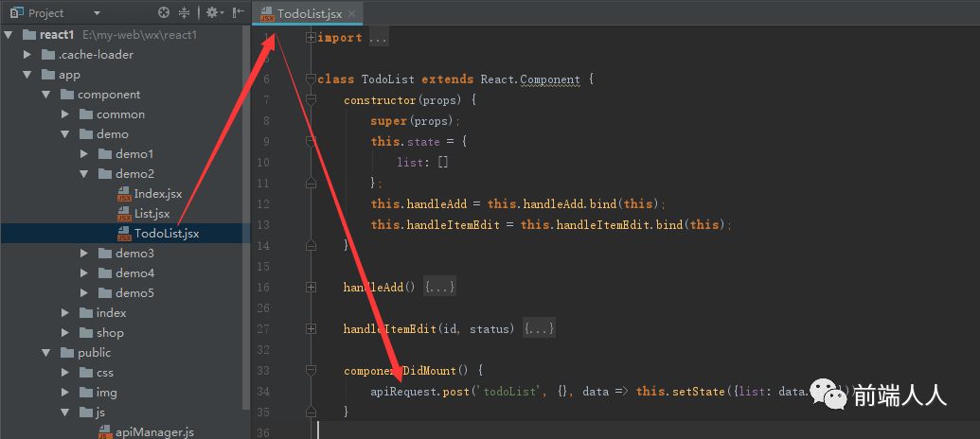Screen dimensions: 980x439
Task: Expand the shop folder
Action: [x=65, y=333]
